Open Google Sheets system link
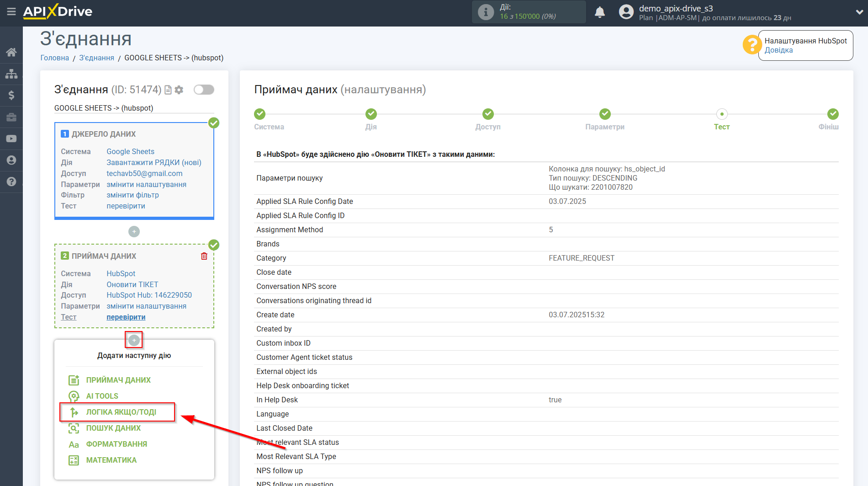 [x=130, y=151]
